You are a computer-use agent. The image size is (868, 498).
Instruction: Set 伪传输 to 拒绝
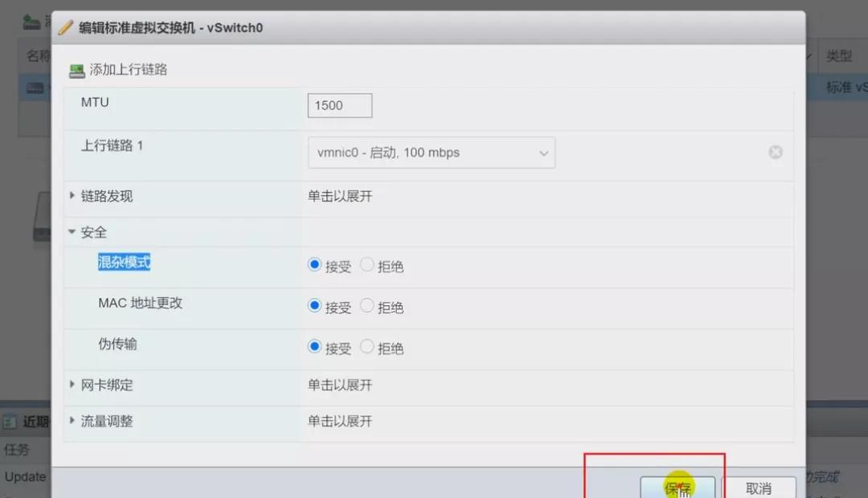(x=366, y=347)
